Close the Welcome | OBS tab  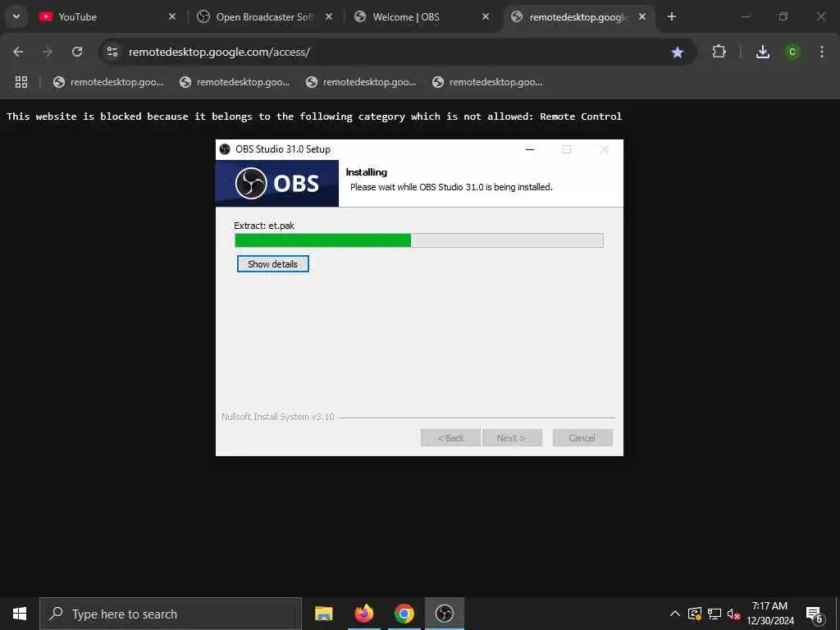(x=486, y=17)
